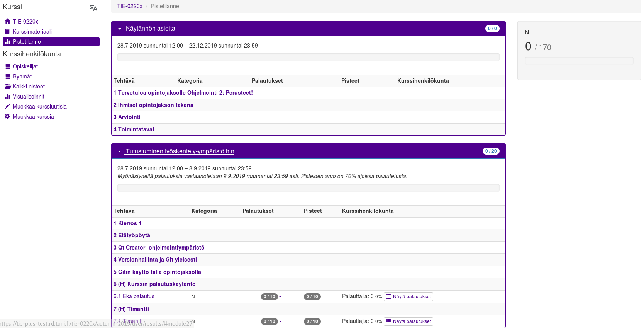Click the gear icon beside Muokkaa kurssia
Screen dimensions: 644x328
pos(7,116)
